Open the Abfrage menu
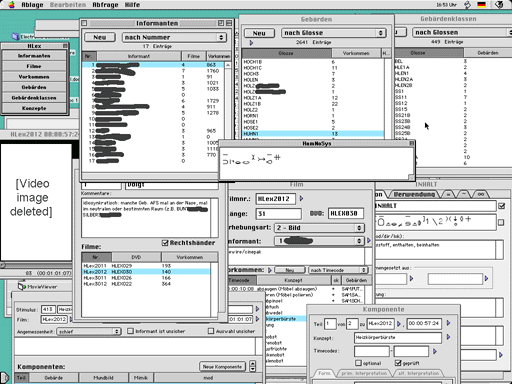Screen dimensions: 512x384 (x=105, y=5)
